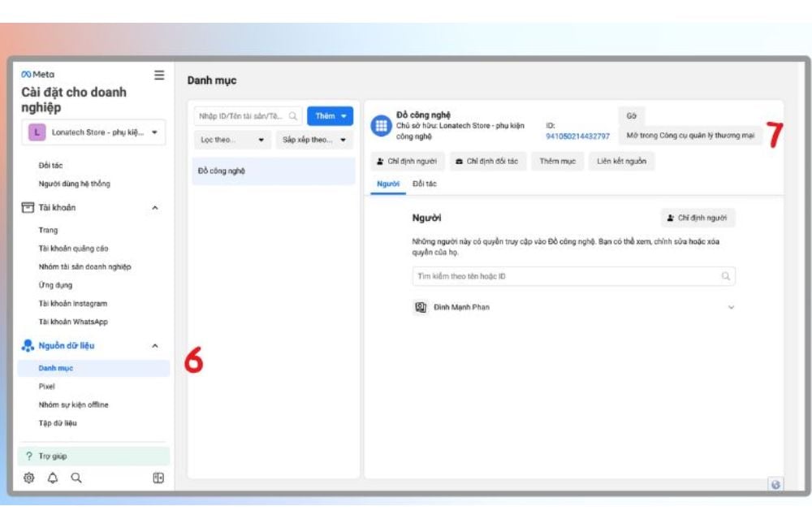The image size is (812, 528).
Task: Click search icon in Tìm kiếm people field
Action: pos(725,276)
